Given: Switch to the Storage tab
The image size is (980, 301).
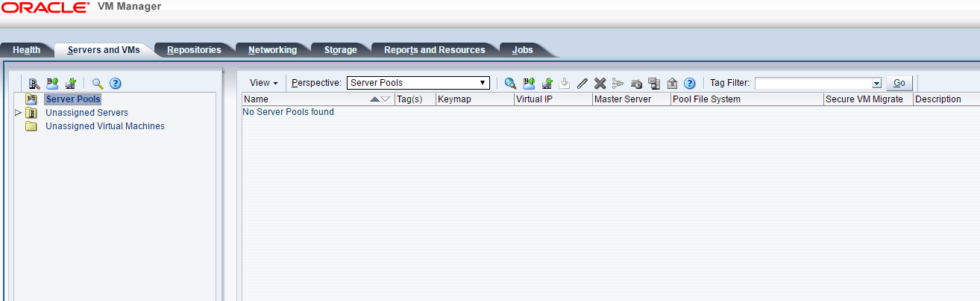Looking at the screenshot, I should [x=340, y=50].
